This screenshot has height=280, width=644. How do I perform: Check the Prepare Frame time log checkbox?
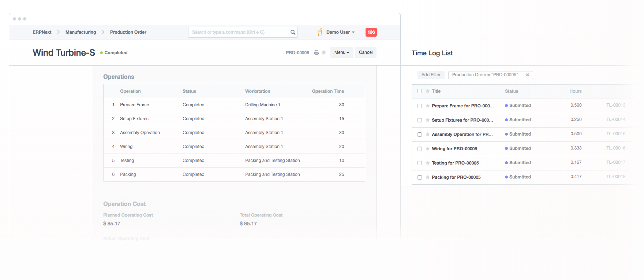[420, 106]
